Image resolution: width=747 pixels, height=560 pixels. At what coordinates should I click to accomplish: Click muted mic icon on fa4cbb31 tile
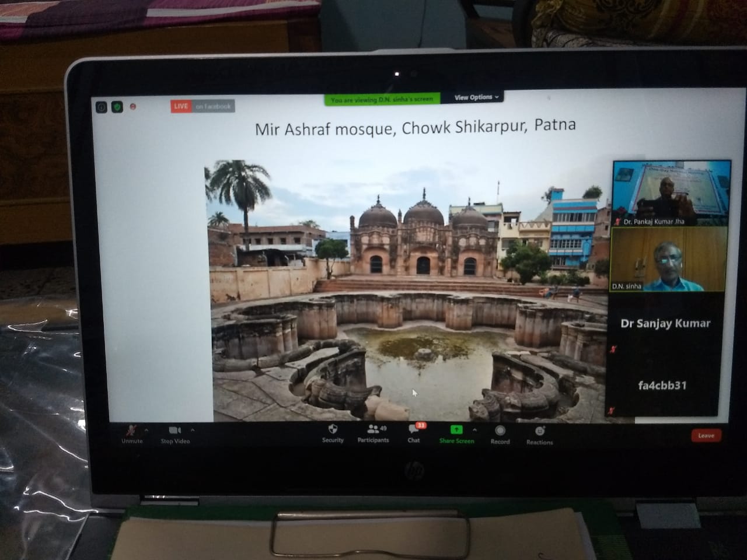[x=611, y=411]
